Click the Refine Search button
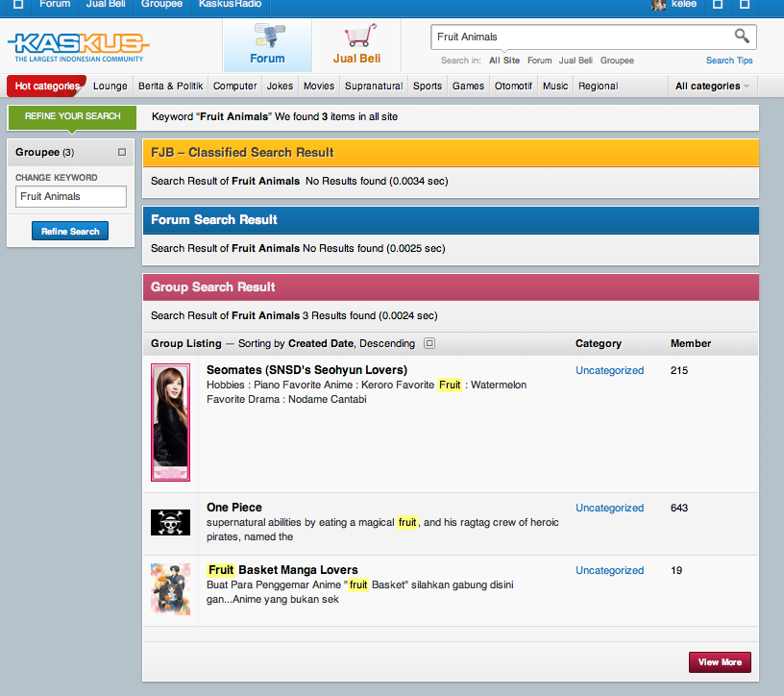Image resolution: width=784 pixels, height=696 pixels. [x=70, y=231]
